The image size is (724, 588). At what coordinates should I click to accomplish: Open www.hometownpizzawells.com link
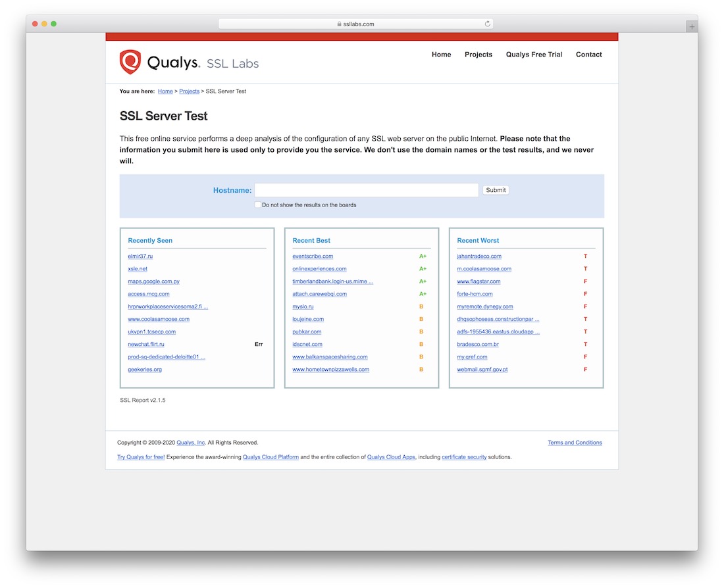(x=330, y=369)
